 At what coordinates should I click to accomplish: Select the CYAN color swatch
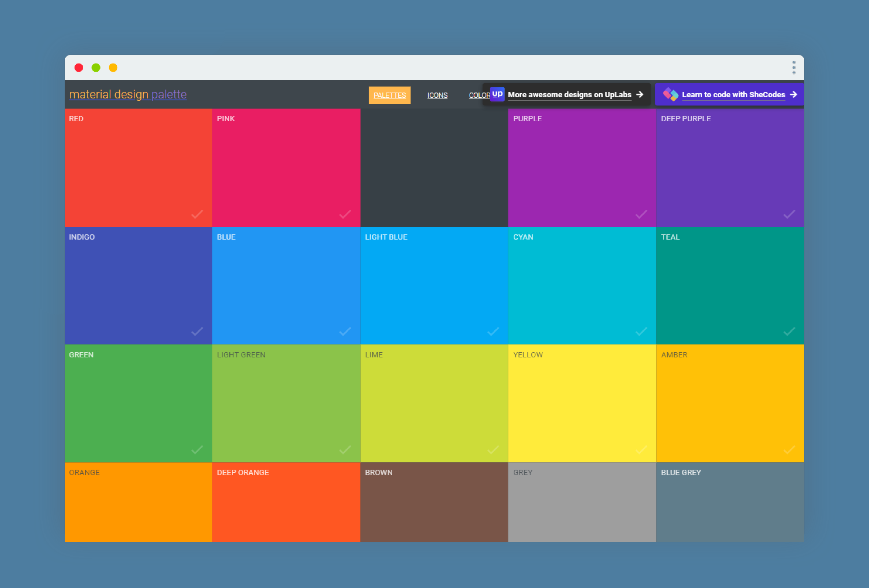click(x=582, y=285)
